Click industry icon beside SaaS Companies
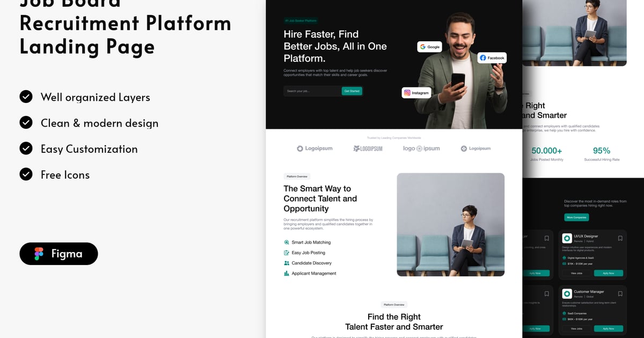 pyautogui.click(x=564, y=313)
